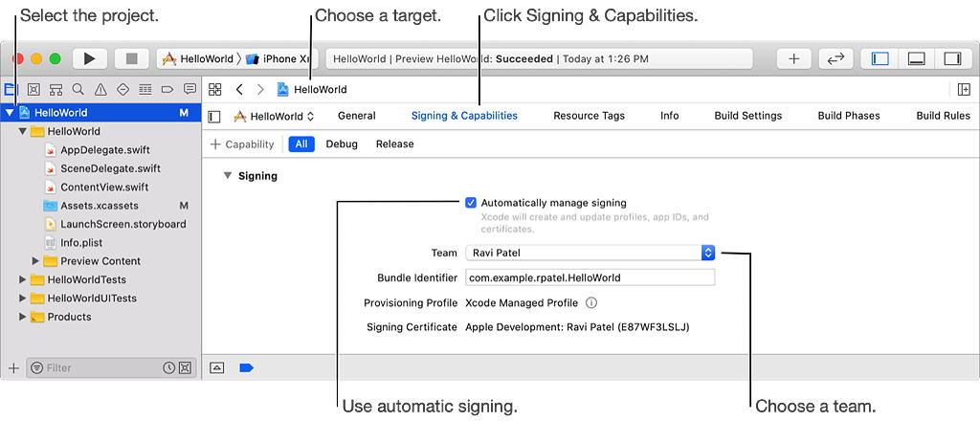Show the inspectors pane on the right
This screenshot has height=421, width=980.
pyautogui.click(x=952, y=58)
